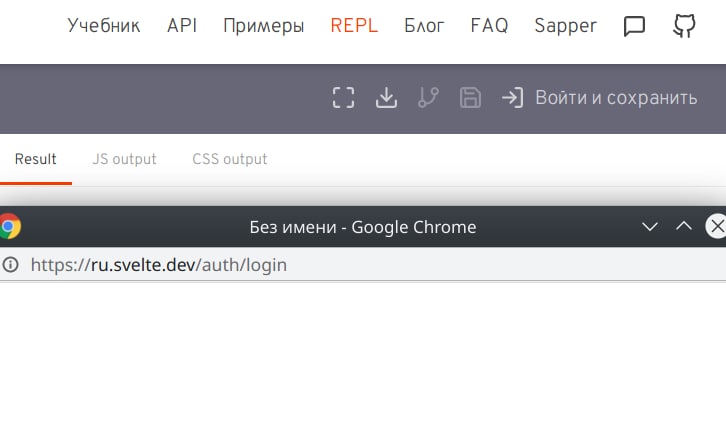The image size is (726, 443).
Task: Toggle fullscreen editor mode icon
Action: tap(344, 98)
